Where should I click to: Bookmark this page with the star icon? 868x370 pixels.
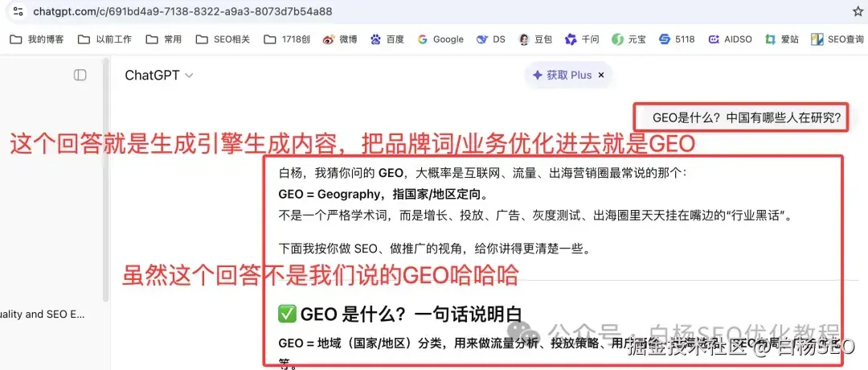click(858, 11)
